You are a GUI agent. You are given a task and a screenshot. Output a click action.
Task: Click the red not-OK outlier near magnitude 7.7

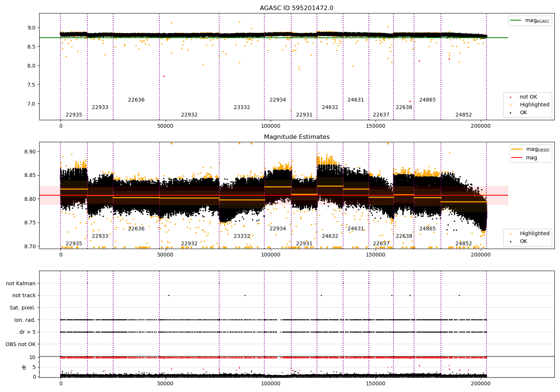tap(164, 76)
